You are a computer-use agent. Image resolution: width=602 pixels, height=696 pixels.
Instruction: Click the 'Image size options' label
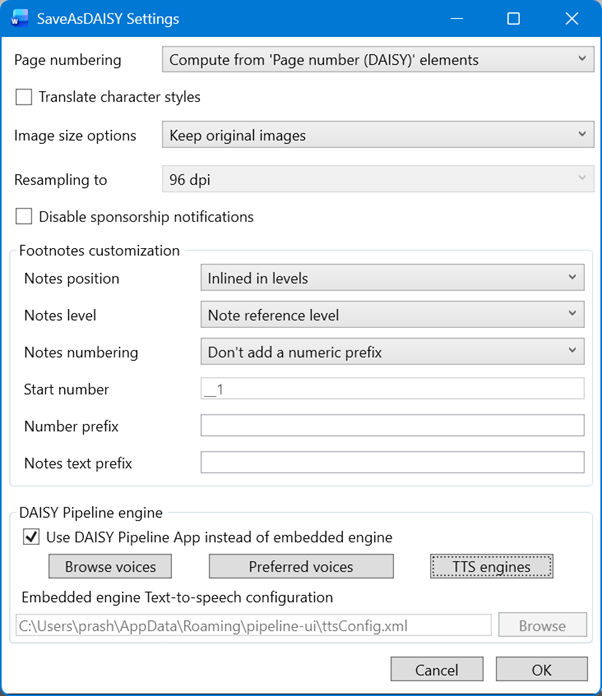pyautogui.click(x=75, y=135)
